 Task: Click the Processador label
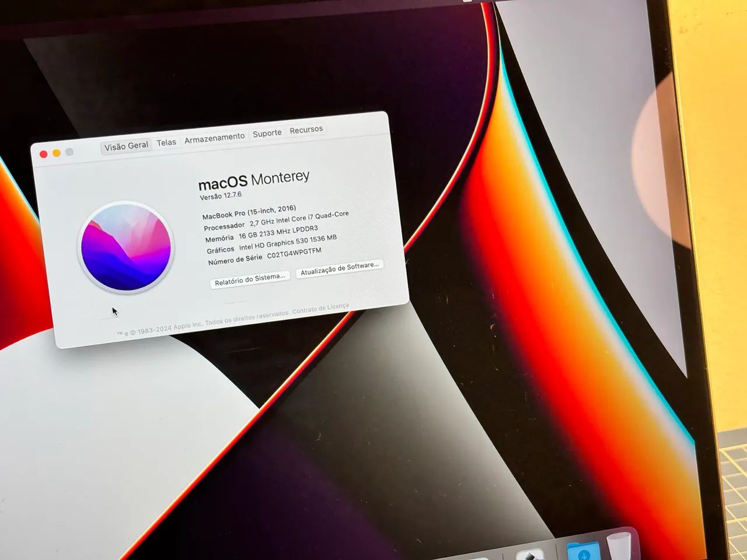[224, 226]
